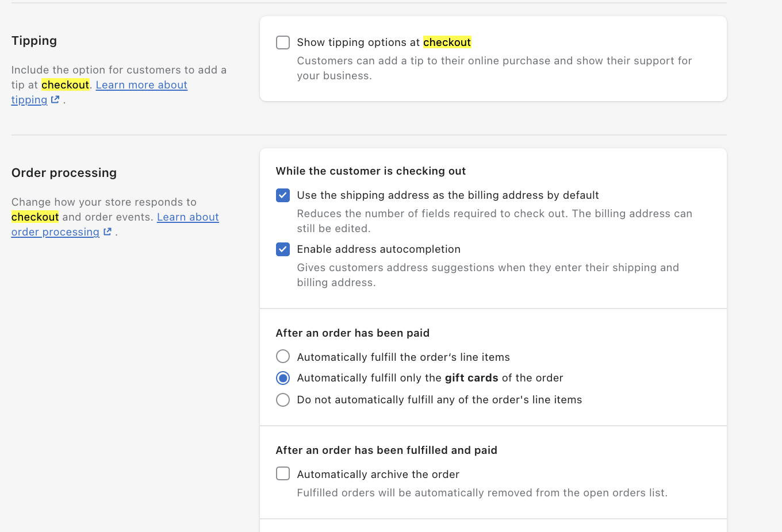Select the do not automatically fulfill radio button
The height and width of the screenshot is (532, 782).
click(x=283, y=400)
